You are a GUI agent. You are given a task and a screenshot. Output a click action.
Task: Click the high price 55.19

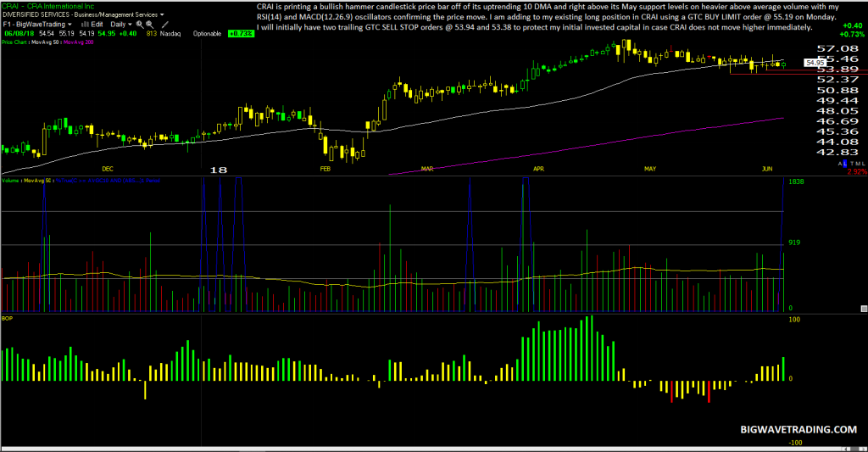(x=66, y=34)
